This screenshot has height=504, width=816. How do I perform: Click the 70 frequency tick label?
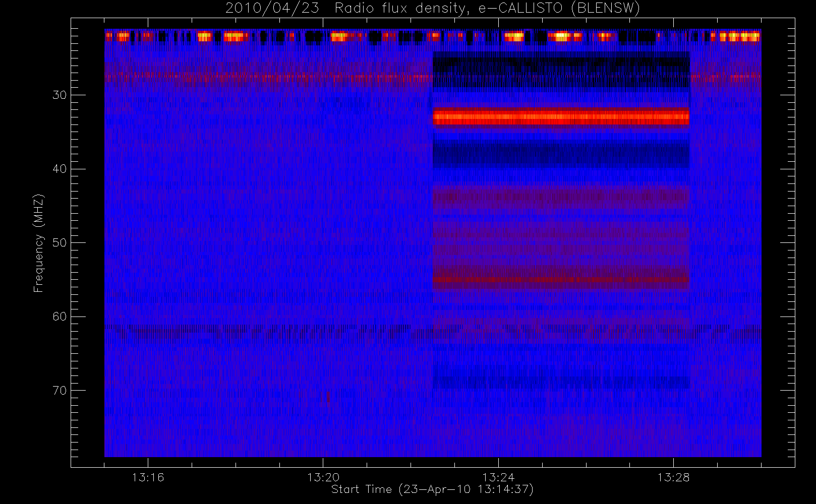tap(60, 391)
